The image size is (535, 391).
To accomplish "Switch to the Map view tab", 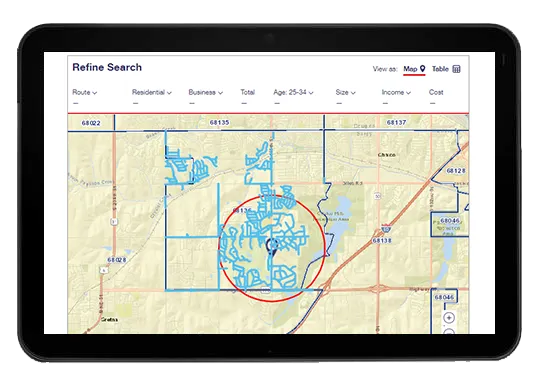I will 414,69.
